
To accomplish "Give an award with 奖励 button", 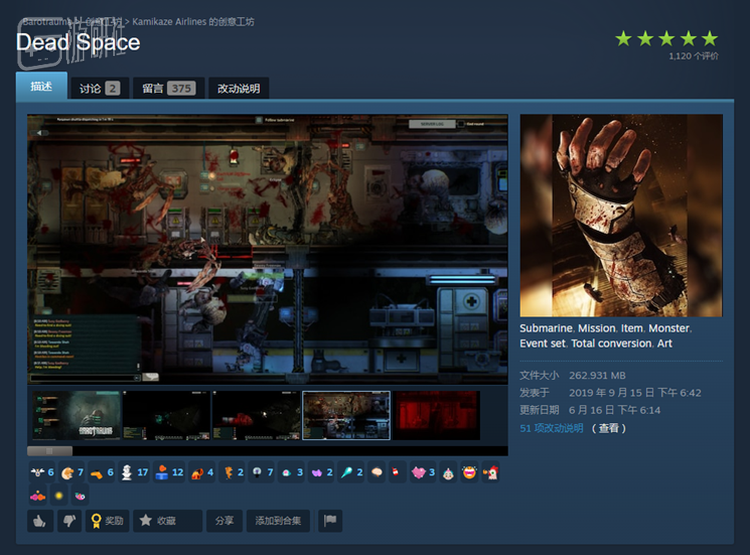I will coord(106,521).
